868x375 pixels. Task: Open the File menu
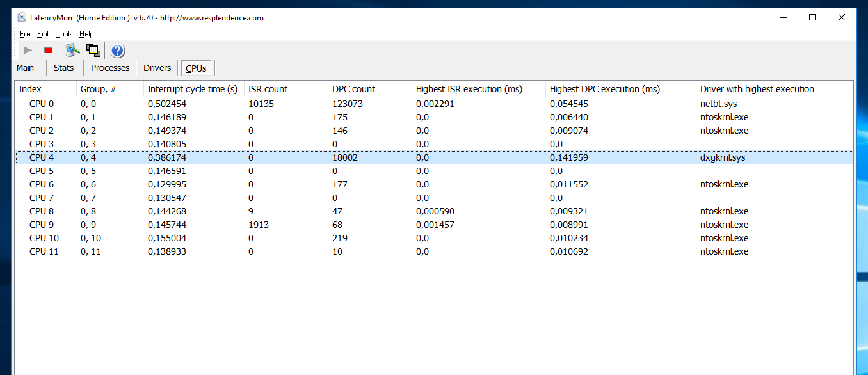(x=25, y=34)
